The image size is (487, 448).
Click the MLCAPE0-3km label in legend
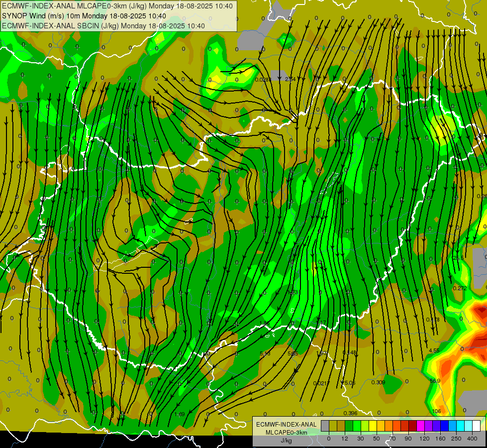point(287,433)
